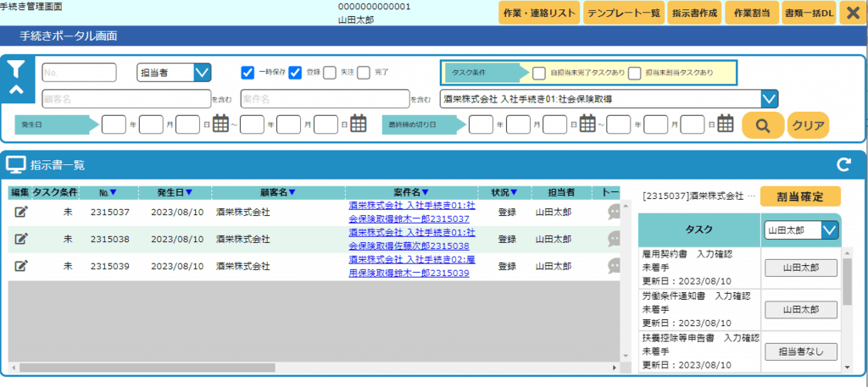Click the refresh icon in 指示書一覧 header
The width and height of the screenshot is (868, 387).
click(843, 165)
